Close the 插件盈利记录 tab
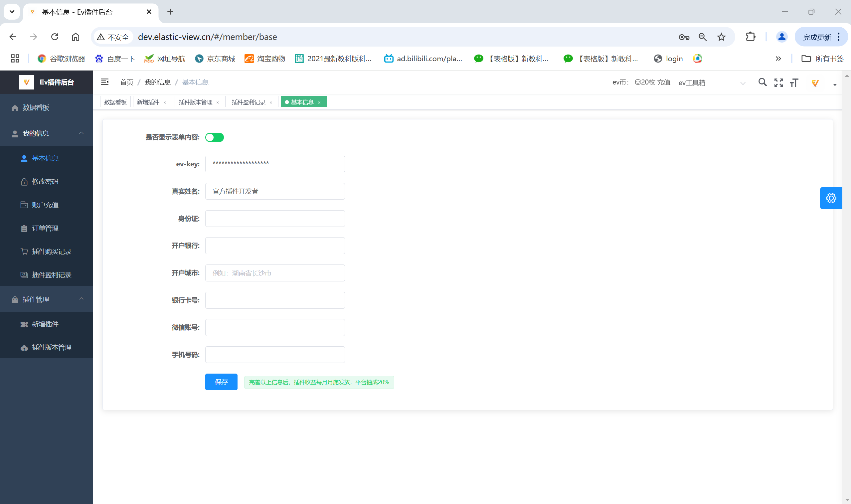This screenshot has width=851, height=504. click(271, 102)
